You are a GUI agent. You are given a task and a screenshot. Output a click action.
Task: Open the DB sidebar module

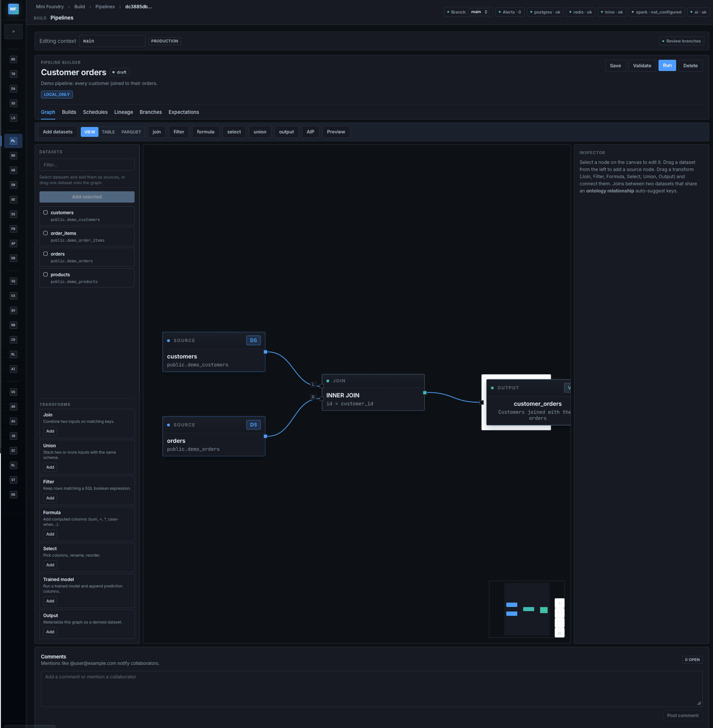click(x=13, y=258)
